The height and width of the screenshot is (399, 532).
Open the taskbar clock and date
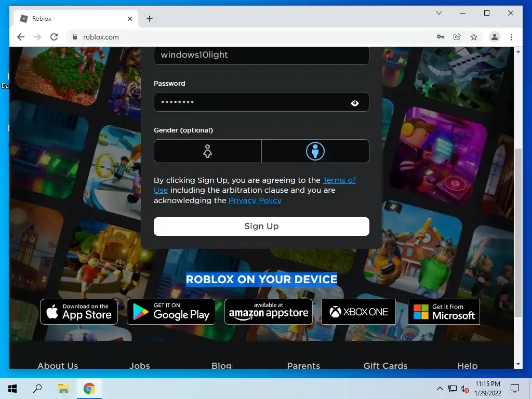pyautogui.click(x=488, y=389)
